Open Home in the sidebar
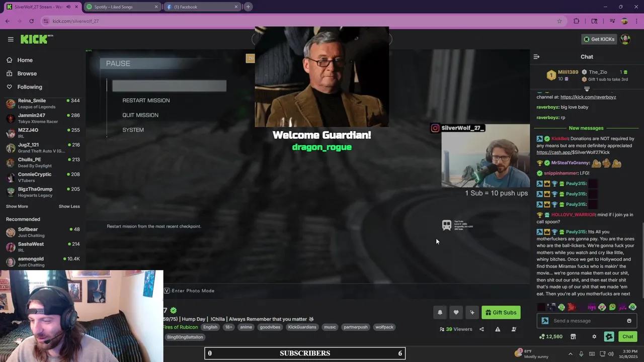 pyautogui.click(x=25, y=60)
